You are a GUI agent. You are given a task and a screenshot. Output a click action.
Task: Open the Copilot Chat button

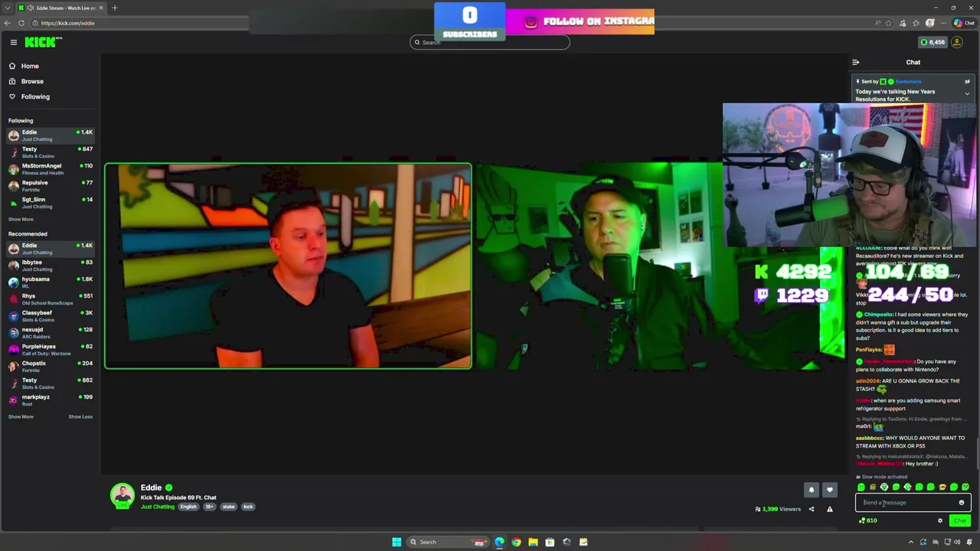pos(963,23)
